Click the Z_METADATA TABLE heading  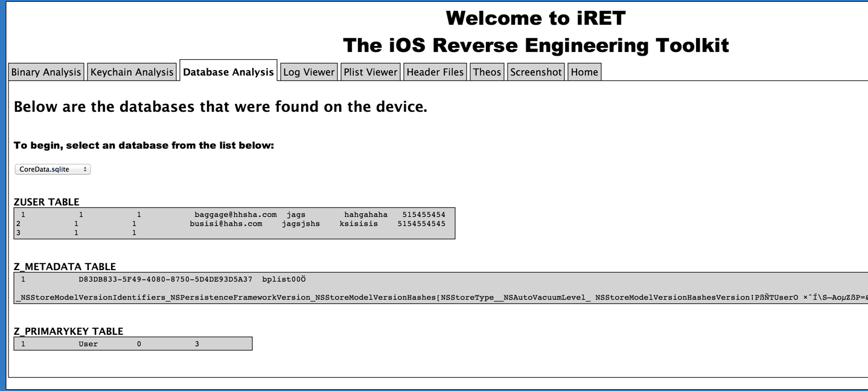pos(65,267)
